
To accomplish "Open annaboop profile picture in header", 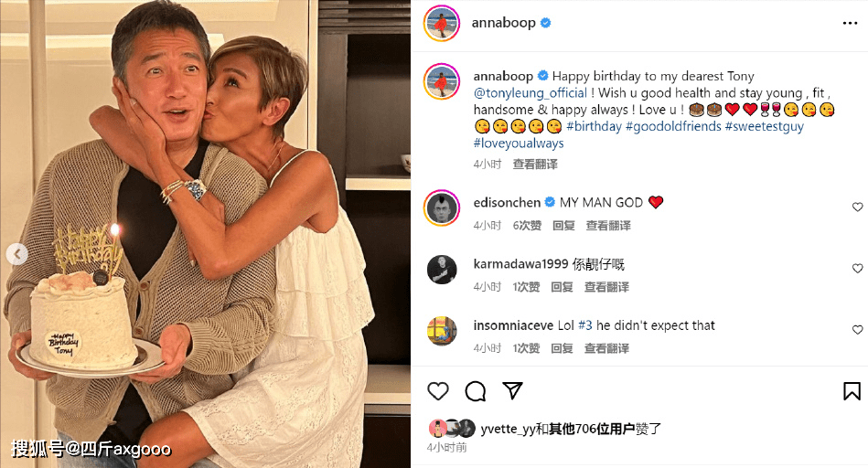I will point(442,23).
